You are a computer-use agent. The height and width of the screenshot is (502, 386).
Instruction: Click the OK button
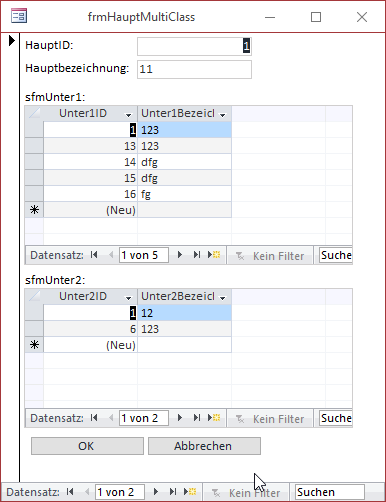87,446
